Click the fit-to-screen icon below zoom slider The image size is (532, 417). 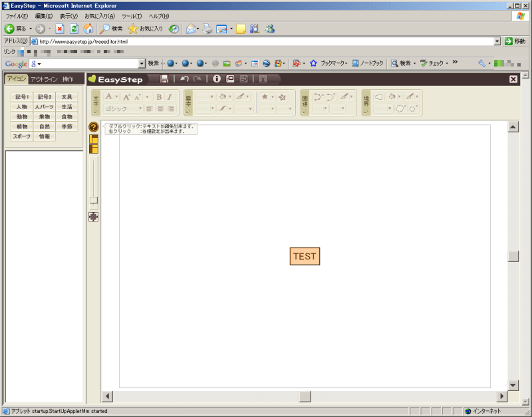coord(94,217)
